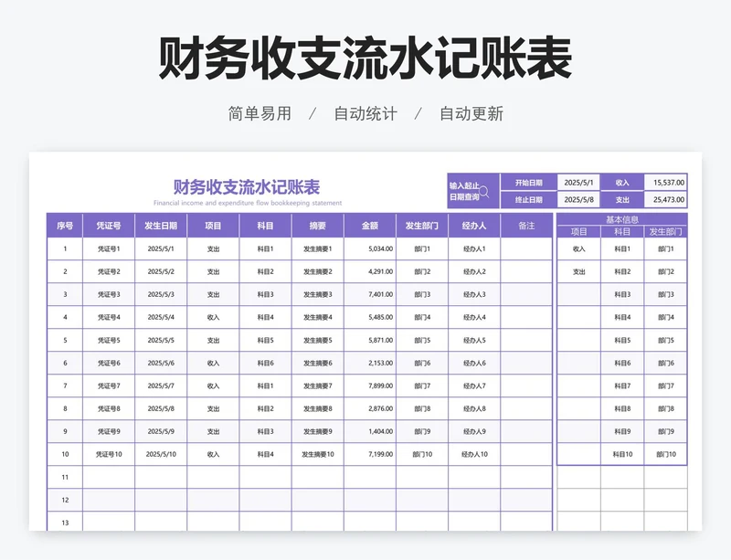Click date cell 2025/5/9
Image resolution: width=731 pixels, height=560 pixels.
coord(161,431)
